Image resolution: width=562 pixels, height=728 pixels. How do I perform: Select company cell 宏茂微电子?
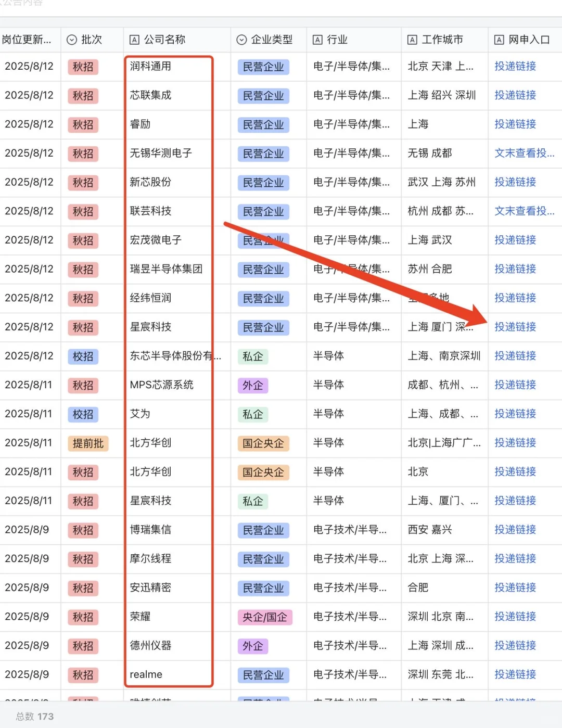177,240
